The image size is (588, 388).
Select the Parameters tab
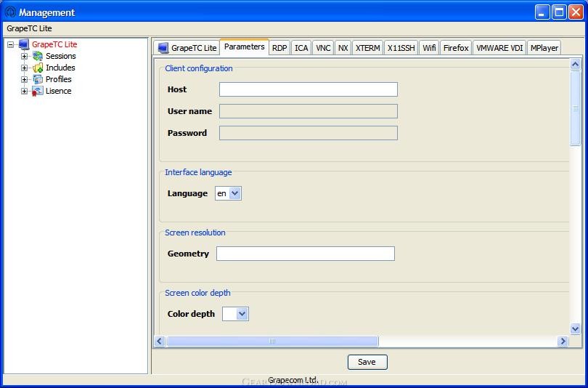(x=244, y=47)
